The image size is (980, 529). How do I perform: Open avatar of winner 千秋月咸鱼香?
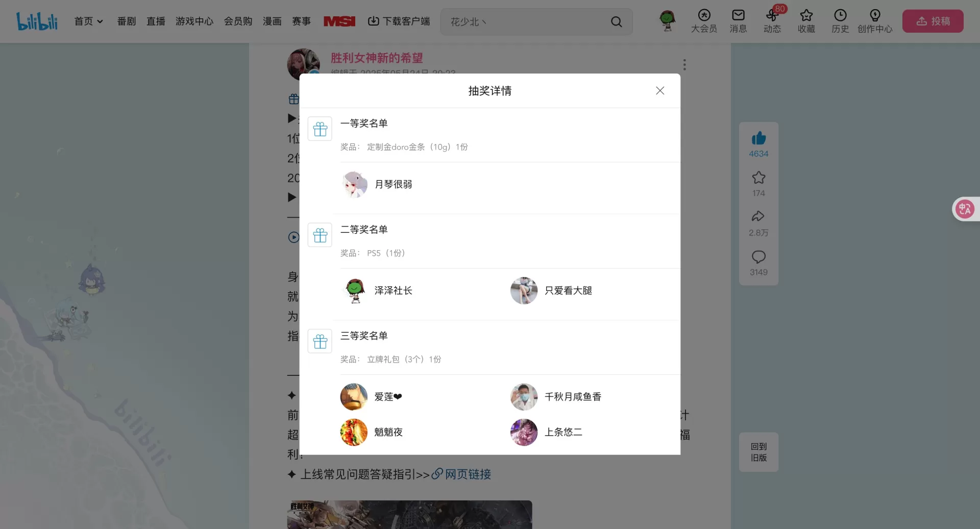[x=524, y=397]
